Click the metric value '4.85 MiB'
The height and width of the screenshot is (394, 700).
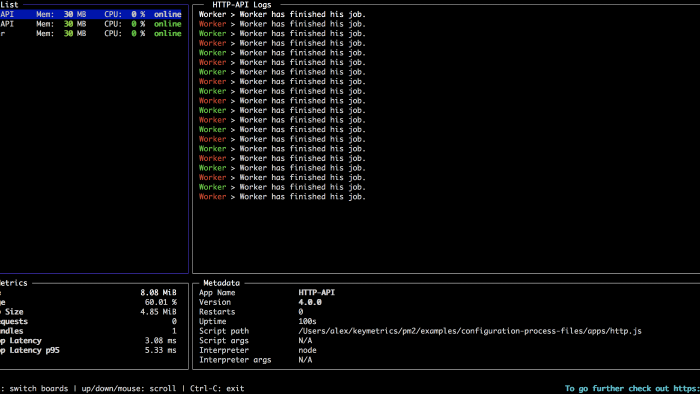(x=158, y=312)
